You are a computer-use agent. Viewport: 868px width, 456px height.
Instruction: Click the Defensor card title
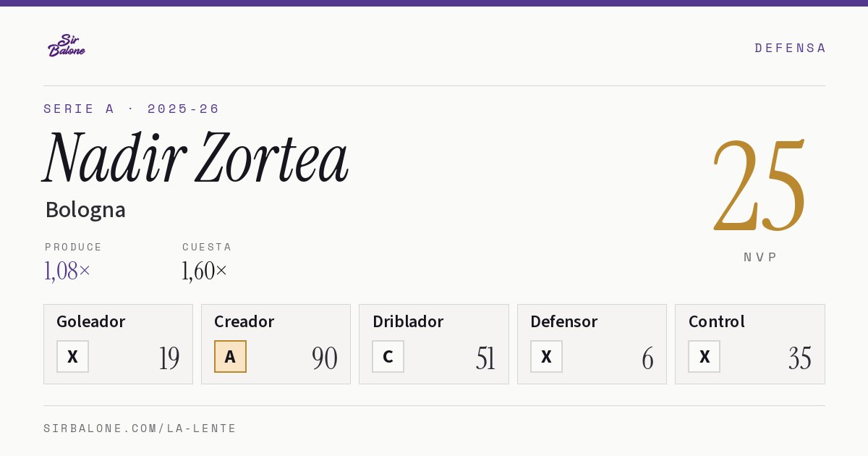pos(564,321)
